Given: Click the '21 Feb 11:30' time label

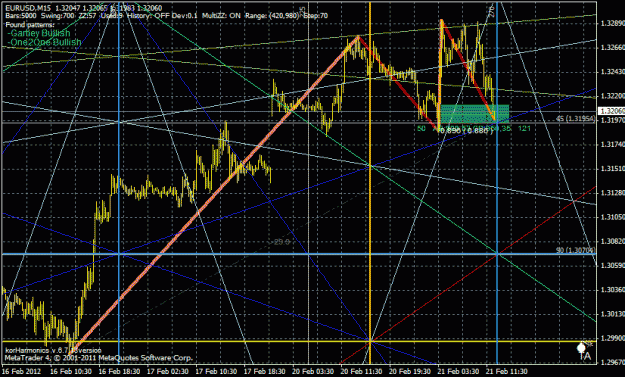Looking at the screenshot, I should (507, 371).
